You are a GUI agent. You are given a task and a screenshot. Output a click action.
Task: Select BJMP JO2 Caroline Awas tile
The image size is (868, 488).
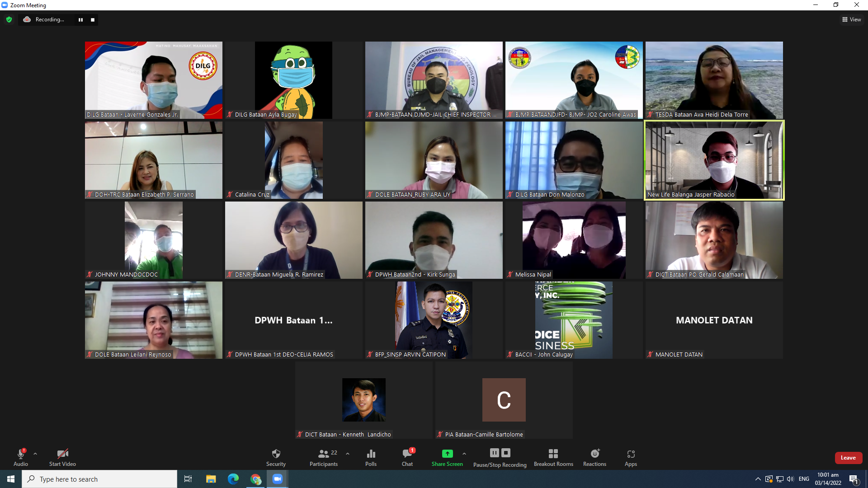pyautogui.click(x=574, y=80)
